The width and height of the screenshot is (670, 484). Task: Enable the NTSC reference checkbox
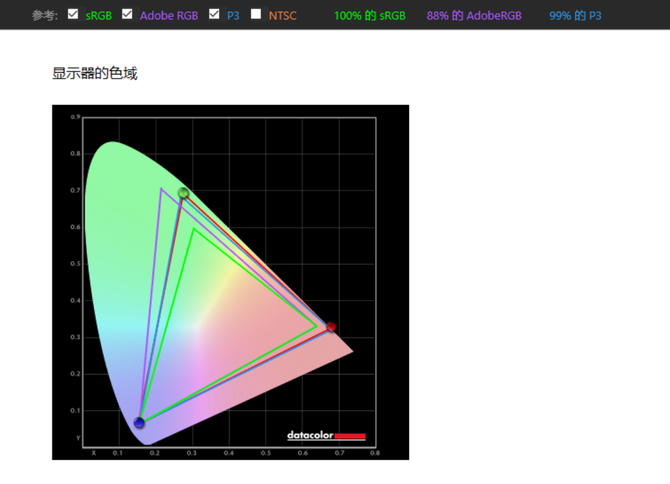pyautogui.click(x=256, y=15)
